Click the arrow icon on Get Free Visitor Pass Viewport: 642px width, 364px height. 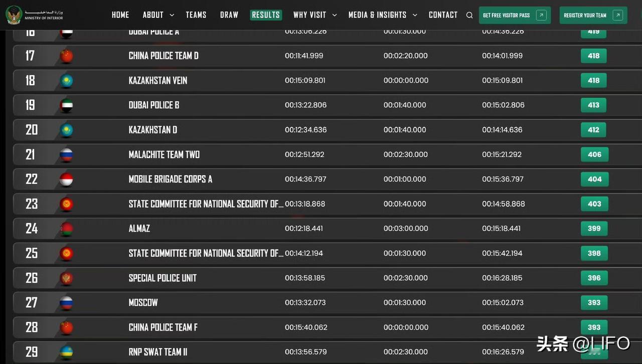(x=541, y=15)
